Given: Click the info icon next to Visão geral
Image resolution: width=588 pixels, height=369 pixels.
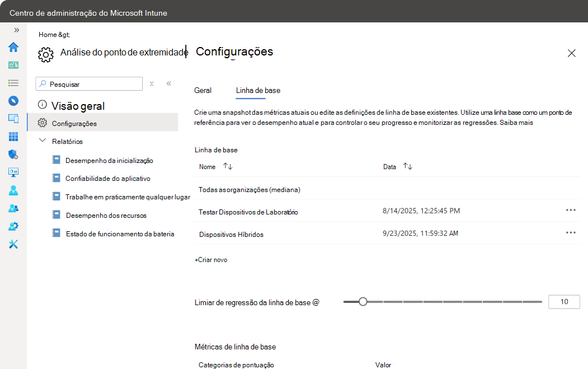Looking at the screenshot, I should tap(43, 104).
